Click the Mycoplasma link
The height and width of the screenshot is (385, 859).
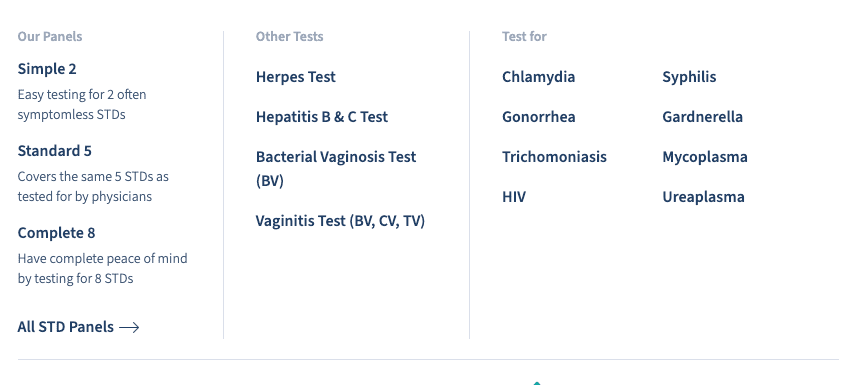tap(705, 157)
